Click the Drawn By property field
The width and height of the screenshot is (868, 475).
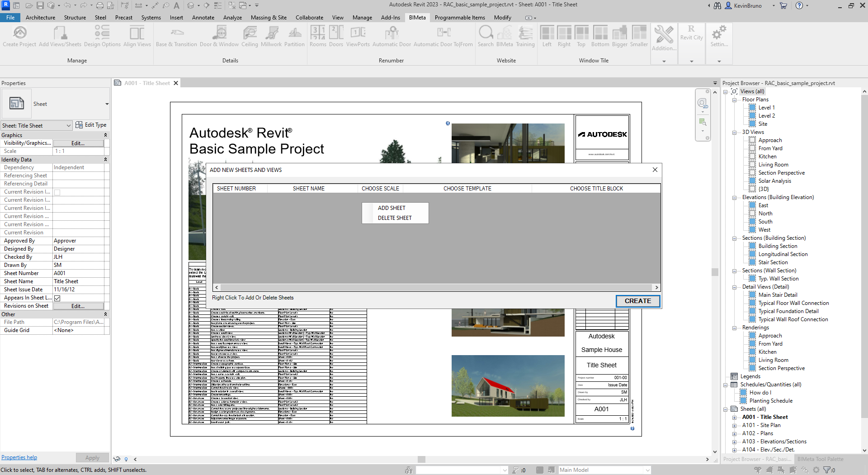(x=79, y=265)
